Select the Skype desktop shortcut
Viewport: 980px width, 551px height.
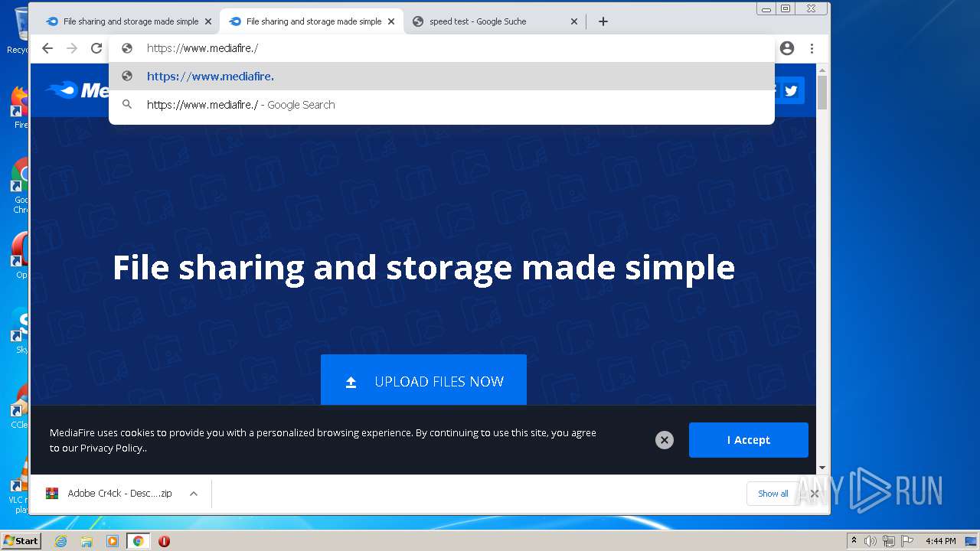tap(20, 331)
